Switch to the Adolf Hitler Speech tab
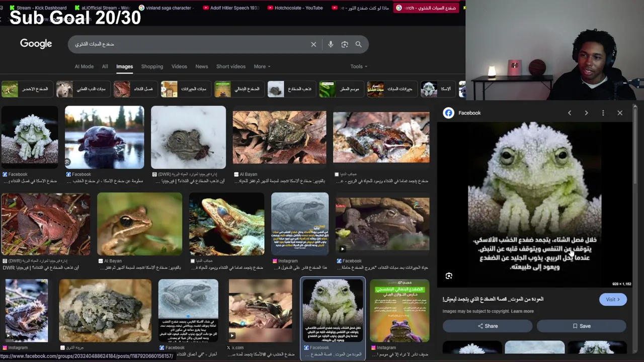644x362 pixels. click(x=230, y=8)
